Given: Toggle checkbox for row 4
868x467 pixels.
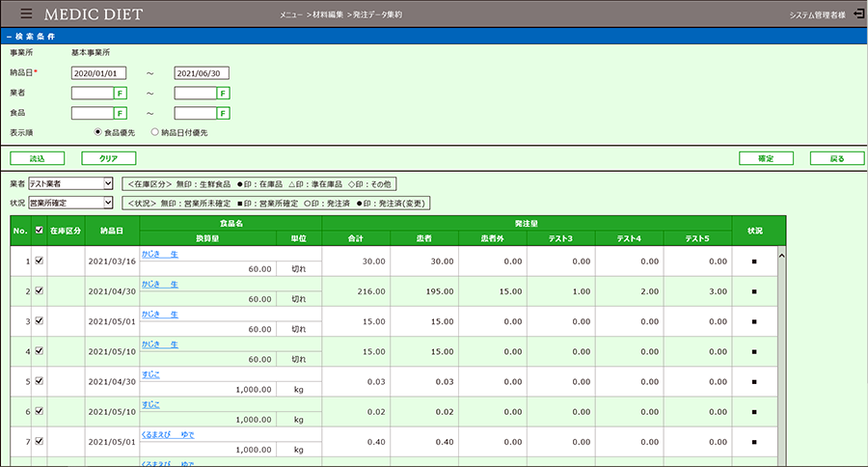Looking at the screenshot, I should (39, 350).
